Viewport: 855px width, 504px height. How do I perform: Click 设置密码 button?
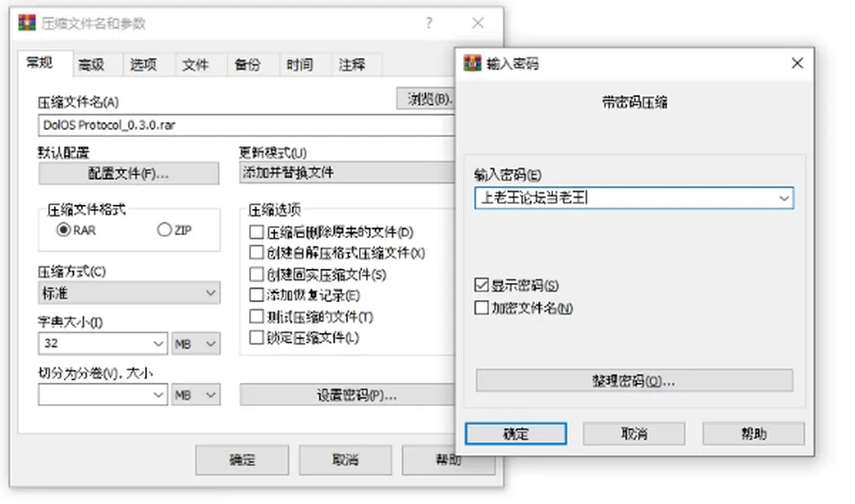[347, 394]
